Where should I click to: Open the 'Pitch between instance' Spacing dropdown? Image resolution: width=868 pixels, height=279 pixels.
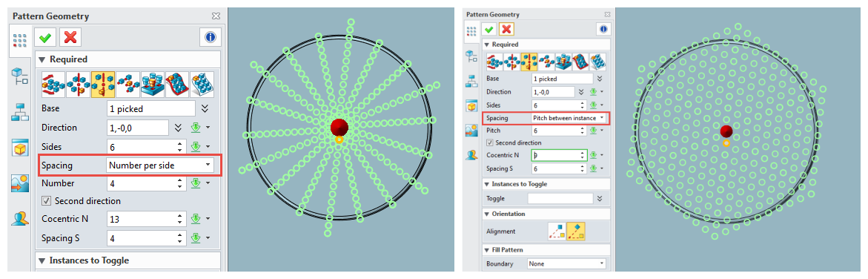(x=569, y=117)
